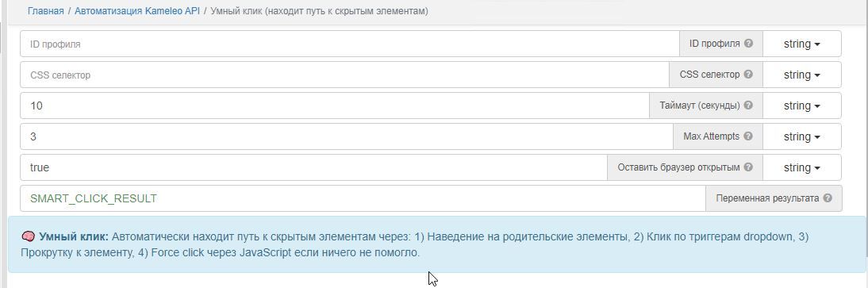The height and width of the screenshot is (288, 868).
Task: Click help icon next to Оставить браузер открытым
Action: click(748, 167)
